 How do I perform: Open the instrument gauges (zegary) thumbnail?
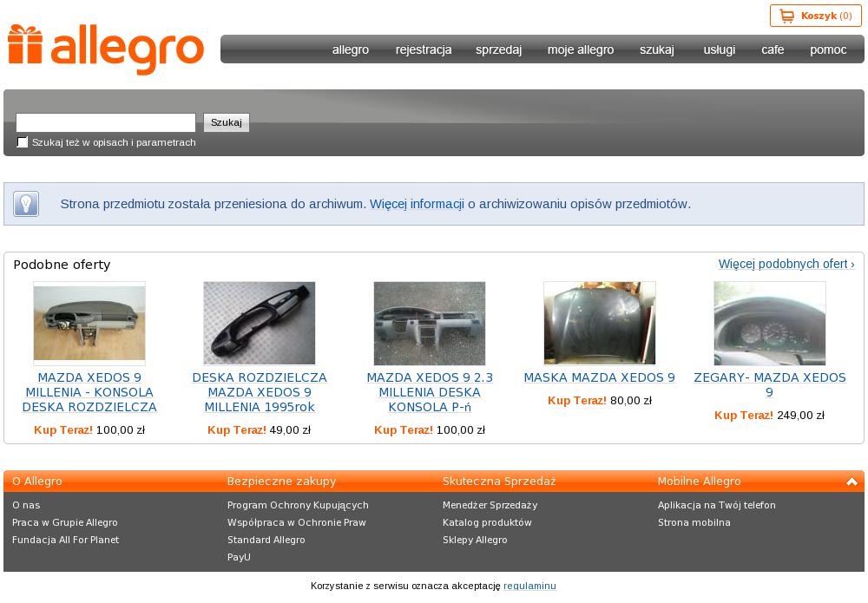point(769,323)
